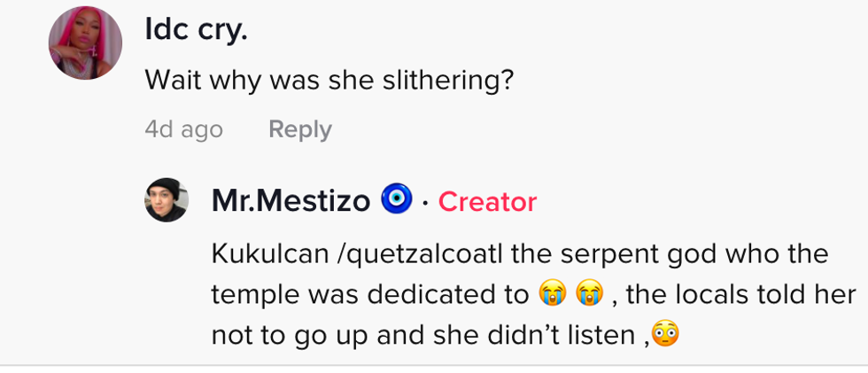This screenshot has height=373, width=868.
Task: Click the Mr.Mestizo username
Action: 291,201
